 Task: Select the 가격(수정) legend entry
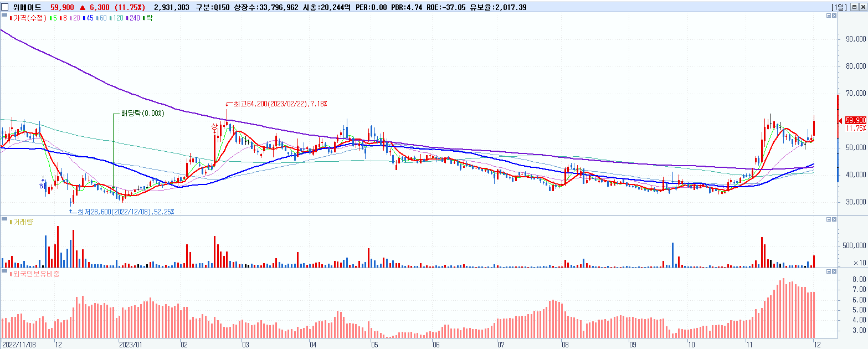[x=29, y=18]
